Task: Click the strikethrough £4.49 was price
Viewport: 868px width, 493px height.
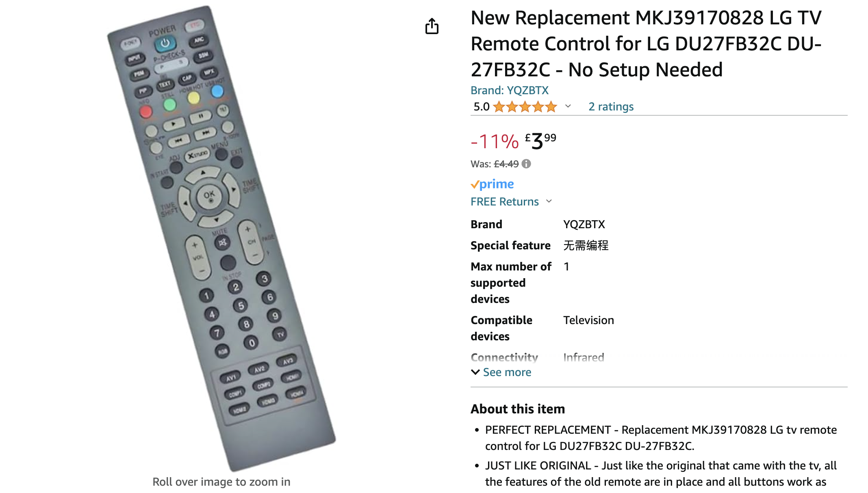Action: coord(506,164)
